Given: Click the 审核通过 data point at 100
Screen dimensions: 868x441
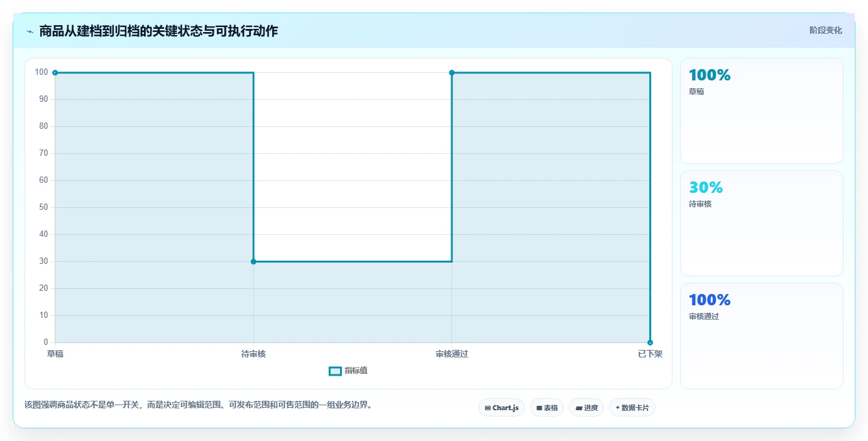Looking at the screenshot, I should coord(452,73).
